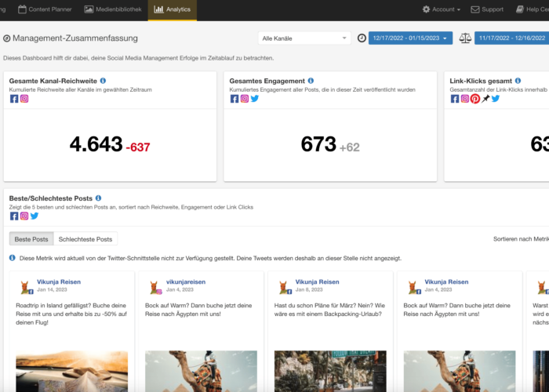
Task: Click Twitter icon in Link-Klicks card
Action: [496, 99]
